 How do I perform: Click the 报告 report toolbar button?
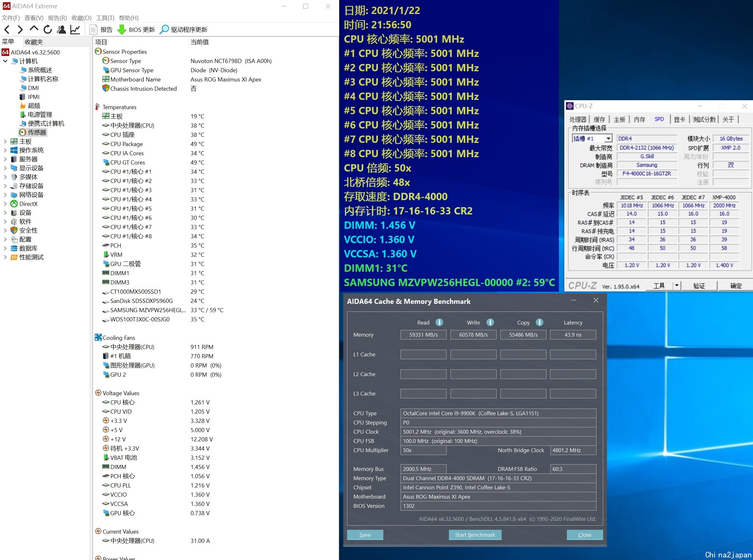[x=101, y=30]
